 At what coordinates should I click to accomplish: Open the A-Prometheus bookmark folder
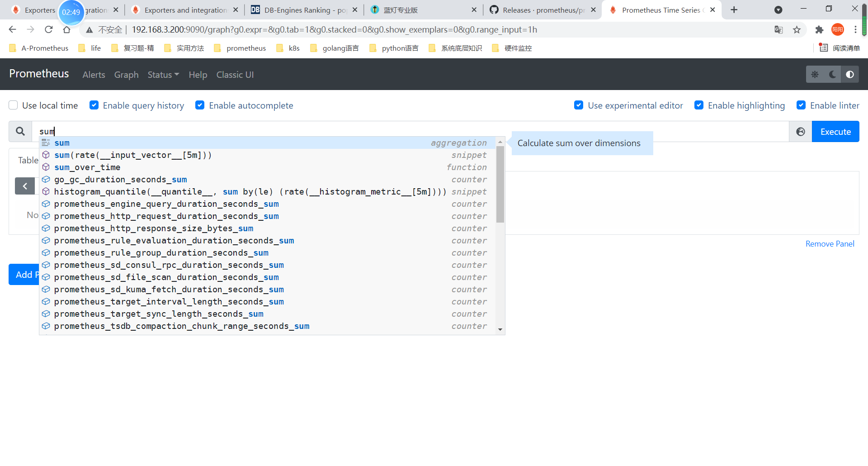(39, 48)
